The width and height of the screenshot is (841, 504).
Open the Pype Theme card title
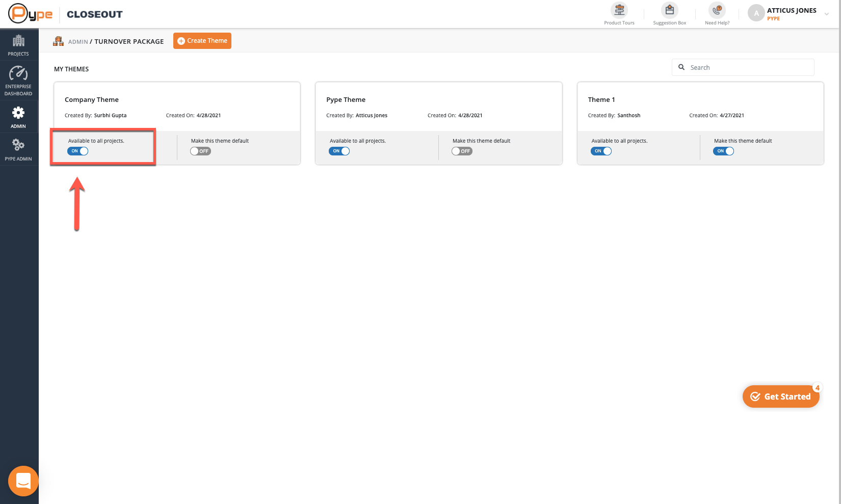click(346, 100)
